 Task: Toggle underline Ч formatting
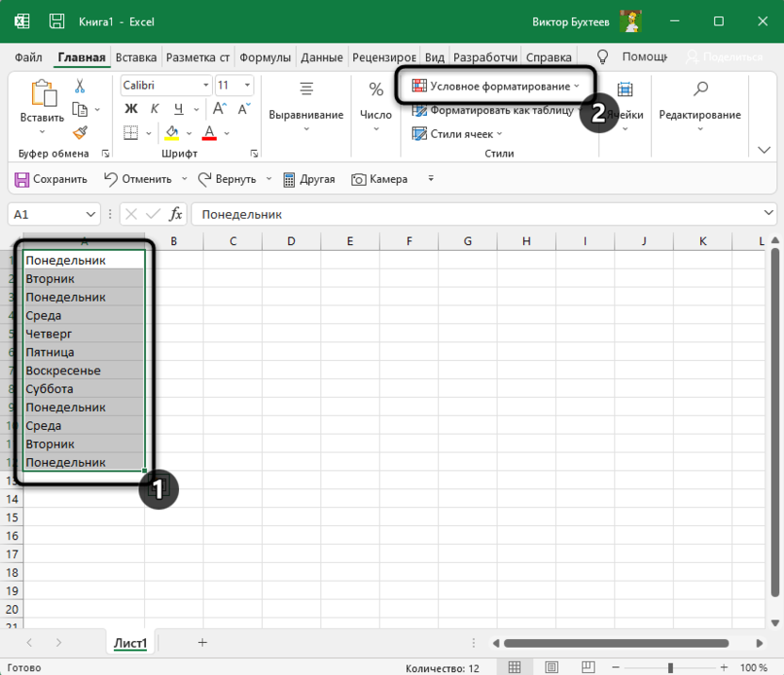coord(178,108)
